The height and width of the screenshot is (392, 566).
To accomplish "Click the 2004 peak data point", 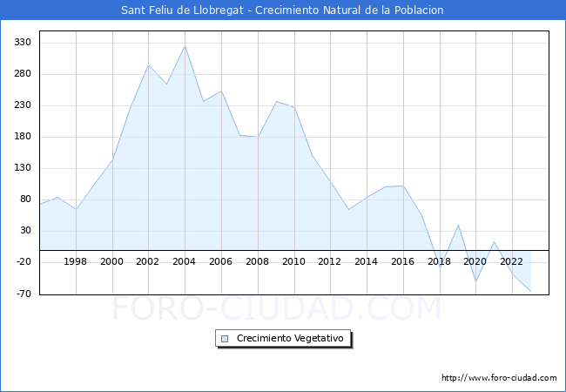I will tap(185, 46).
